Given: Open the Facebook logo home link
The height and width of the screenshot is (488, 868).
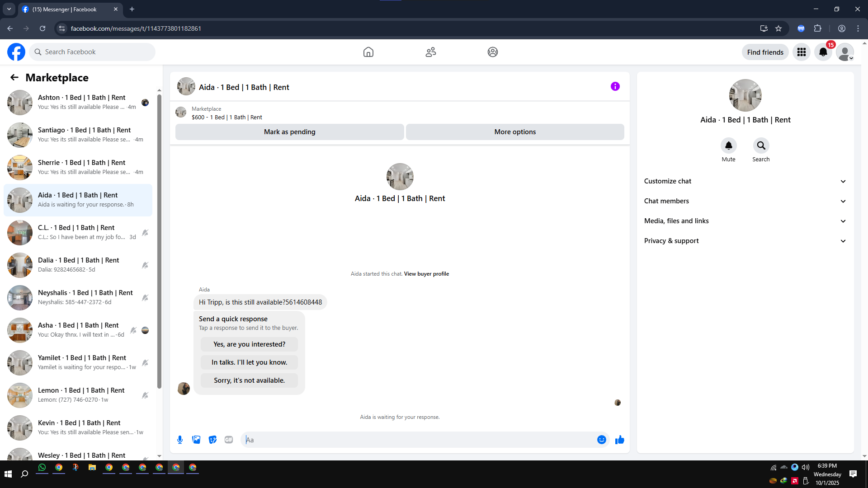Looking at the screenshot, I should point(16,52).
